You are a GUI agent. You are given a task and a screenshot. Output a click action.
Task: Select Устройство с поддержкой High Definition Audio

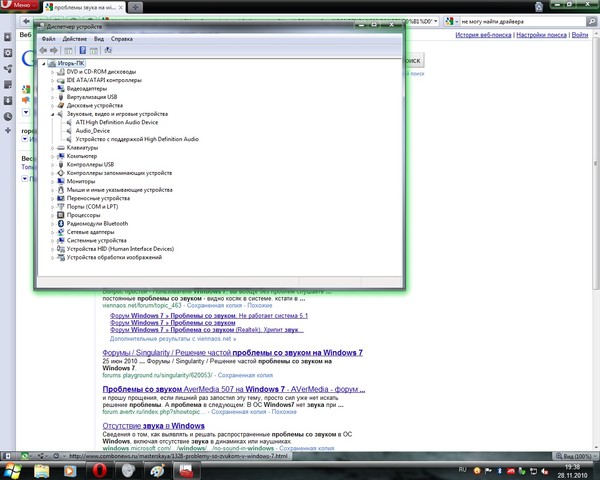pyautogui.click(x=137, y=139)
